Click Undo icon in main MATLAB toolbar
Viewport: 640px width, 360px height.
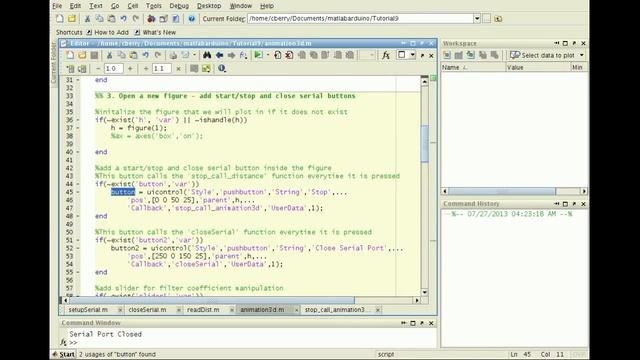click(123, 18)
